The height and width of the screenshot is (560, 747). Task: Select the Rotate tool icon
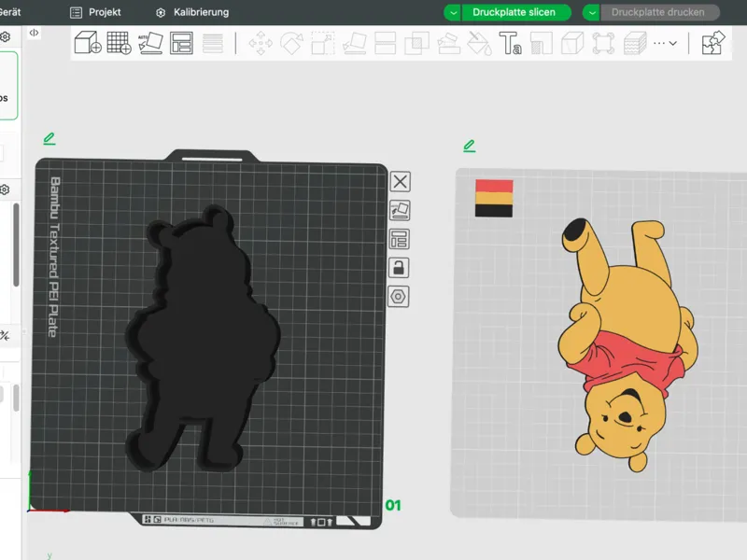click(x=291, y=43)
